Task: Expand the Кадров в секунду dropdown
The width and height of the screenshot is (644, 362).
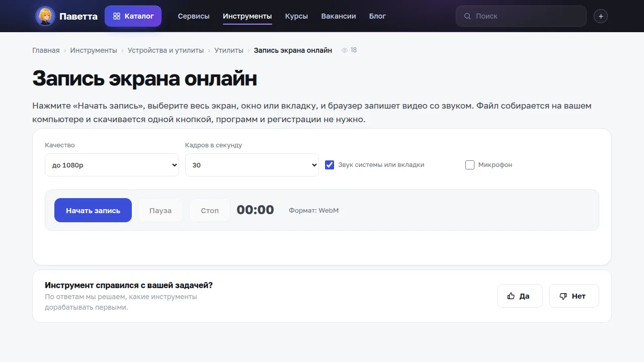Action: tap(252, 165)
